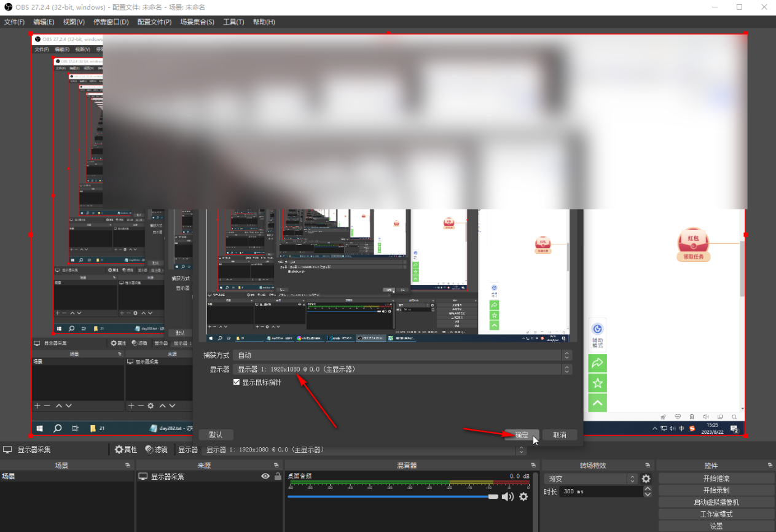Toggle the lock on 显示器采集 source
Viewport: 776px width, 532px height.
click(278, 476)
